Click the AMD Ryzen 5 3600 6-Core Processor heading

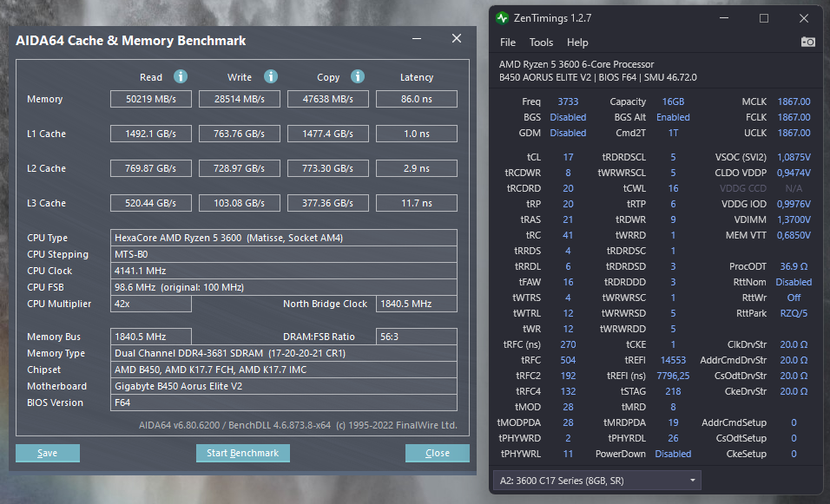coord(576,64)
